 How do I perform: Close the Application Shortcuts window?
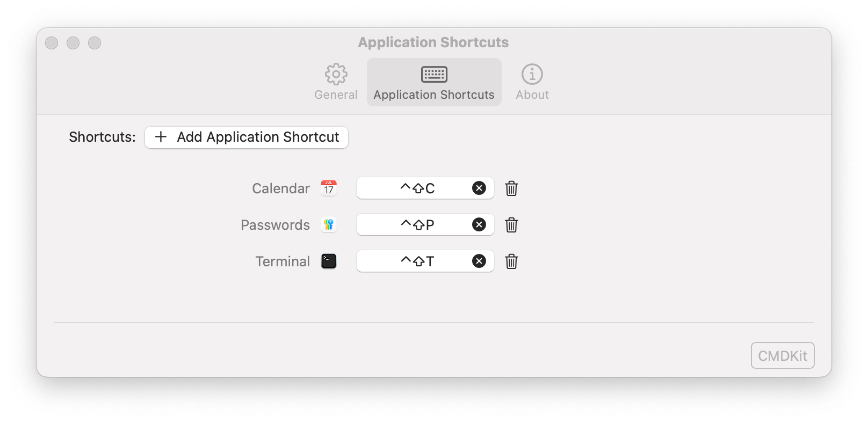tap(52, 43)
